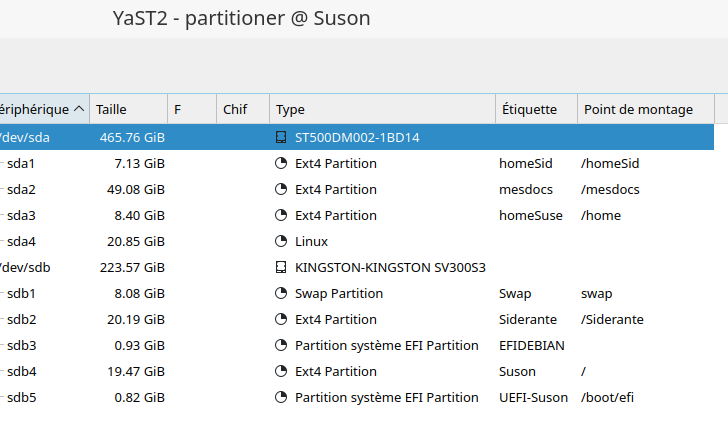Click the Étiquette column header

tap(530, 109)
